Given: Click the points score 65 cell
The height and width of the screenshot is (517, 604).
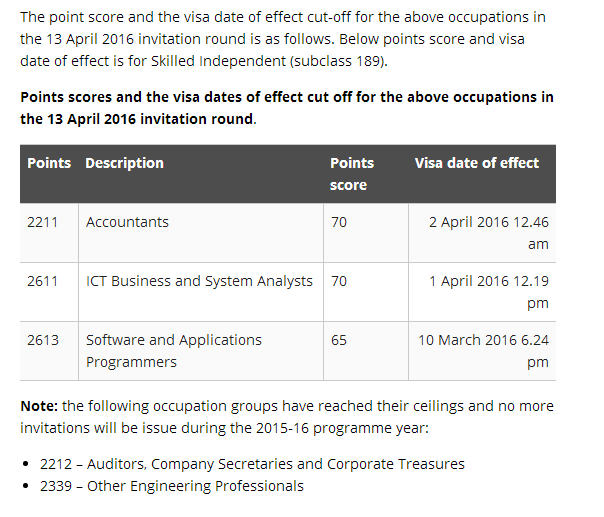Looking at the screenshot, I should pyautogui.click(x=339, y=340).
